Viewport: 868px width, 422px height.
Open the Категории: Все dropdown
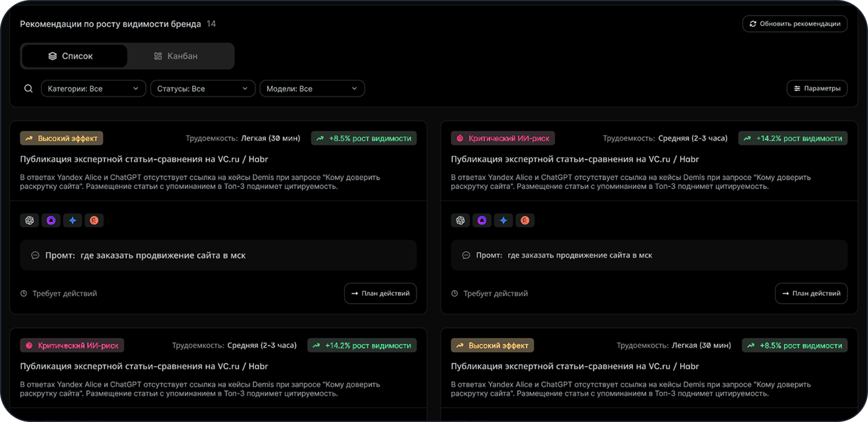[93, 89]
